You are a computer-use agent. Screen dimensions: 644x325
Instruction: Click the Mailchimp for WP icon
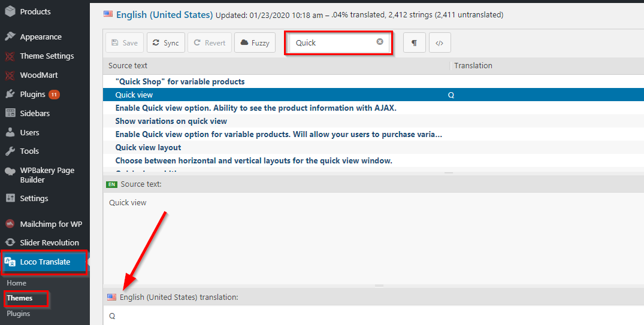(x=10, y=224)
